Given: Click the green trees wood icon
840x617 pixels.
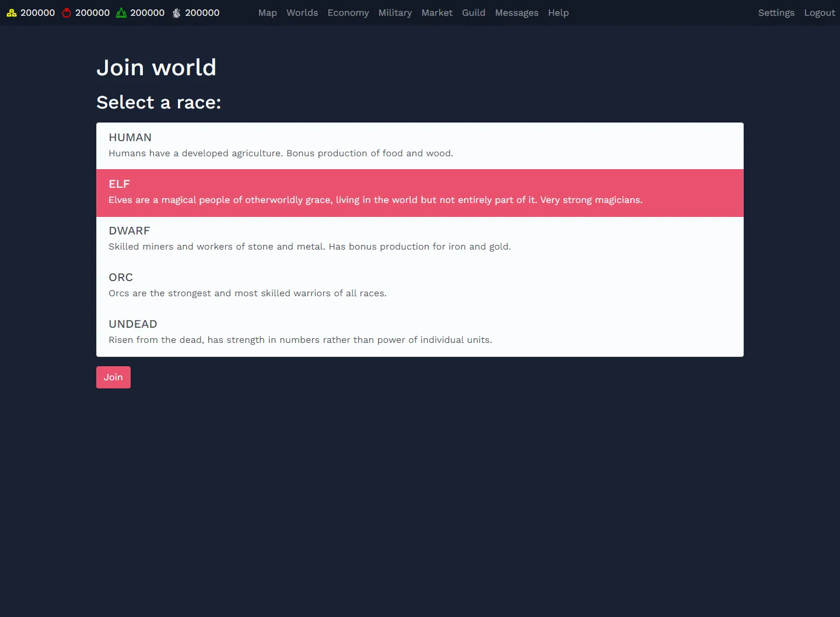Looking at the screenshot, I should 121,13.
